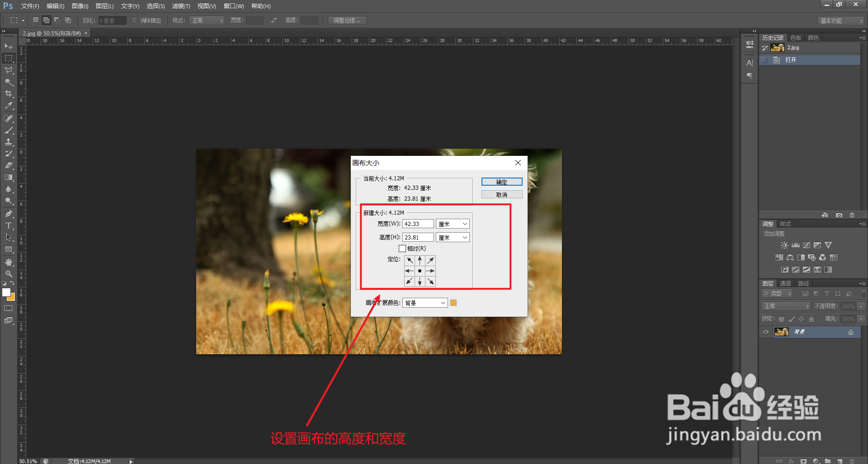Confirm canvas size with OK button
The width and height of the screenshot is (868, 464).
pyautogui.click(x=502, y=182)
